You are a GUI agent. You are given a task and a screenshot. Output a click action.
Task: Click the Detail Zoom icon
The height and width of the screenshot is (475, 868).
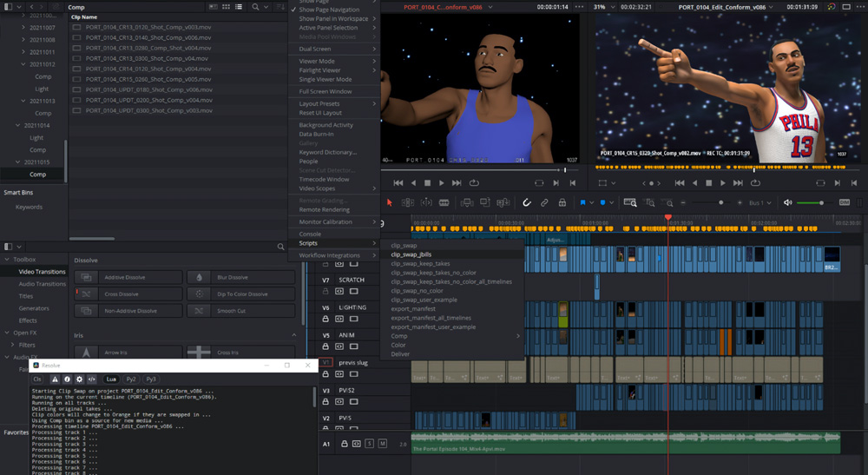point(650,202)
